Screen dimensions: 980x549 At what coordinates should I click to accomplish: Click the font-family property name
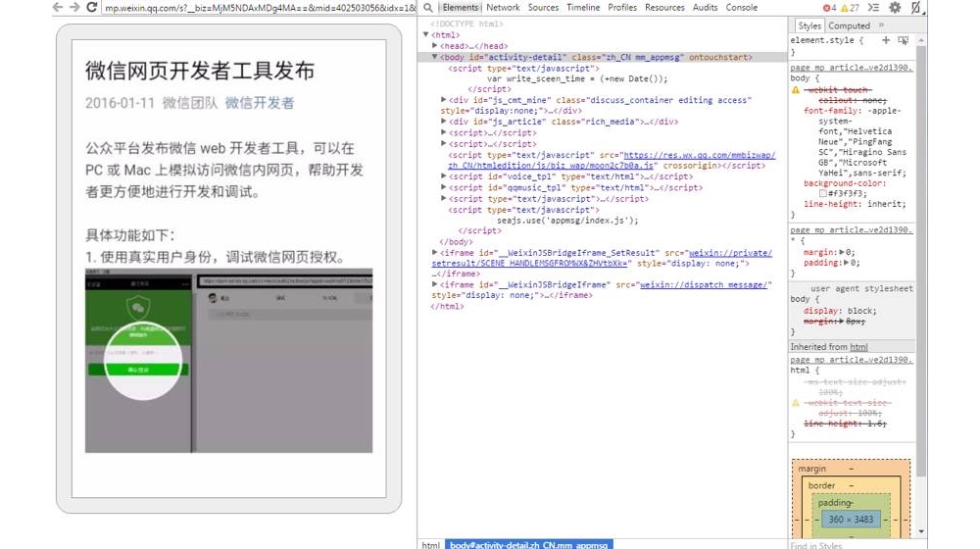point(832,111)
